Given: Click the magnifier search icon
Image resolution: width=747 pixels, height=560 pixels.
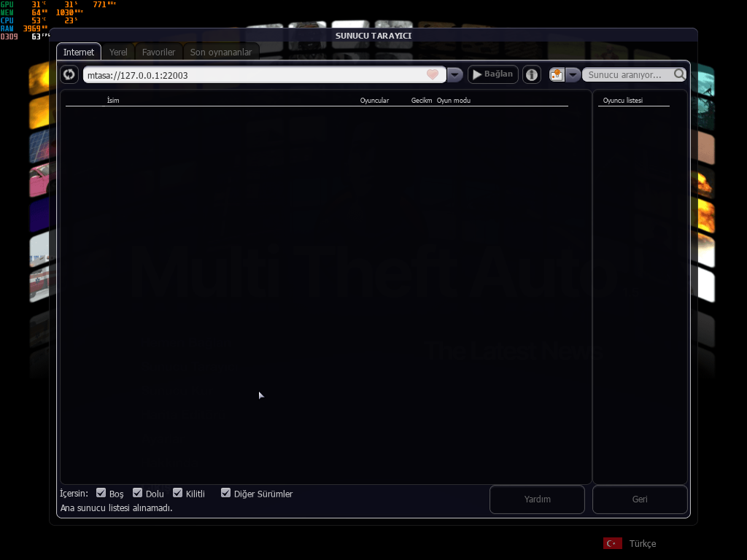Looking at the screenshot, I should click(679, 74).
